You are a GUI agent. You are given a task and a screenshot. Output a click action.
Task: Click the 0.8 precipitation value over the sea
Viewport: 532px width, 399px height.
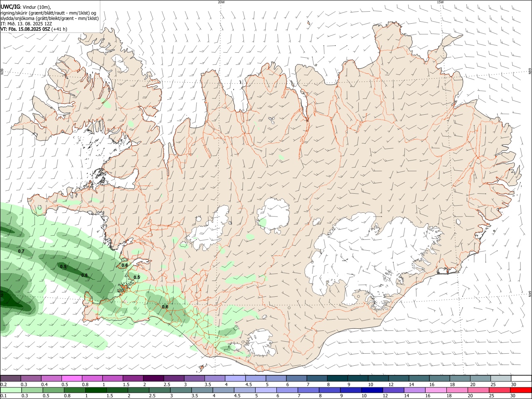(x=84, y=275)
